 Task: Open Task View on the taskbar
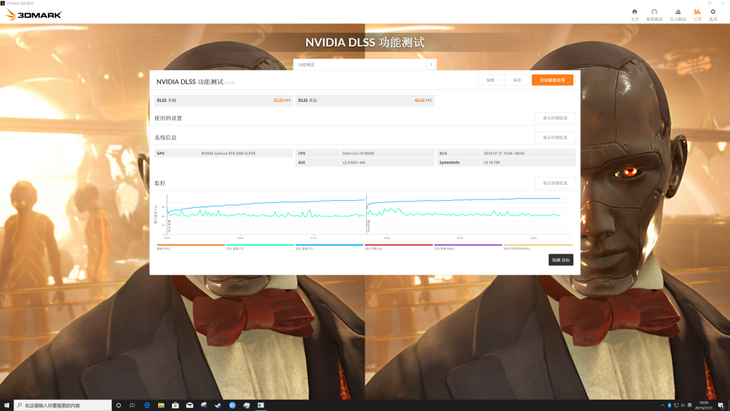[132, 405]
